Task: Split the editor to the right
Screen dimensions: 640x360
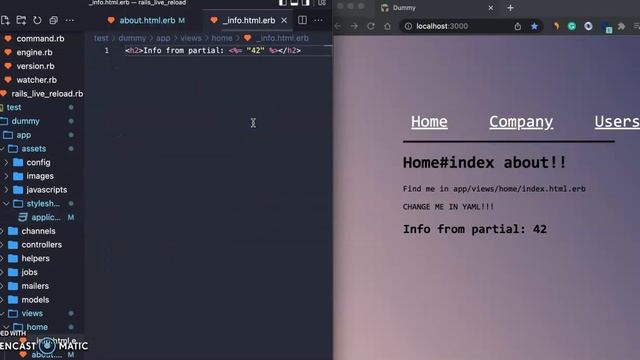Action: (x=302, y=20)
